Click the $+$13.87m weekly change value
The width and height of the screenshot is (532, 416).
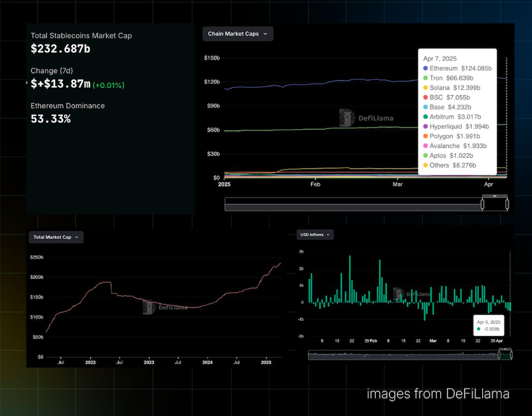(x=60, y=84)
